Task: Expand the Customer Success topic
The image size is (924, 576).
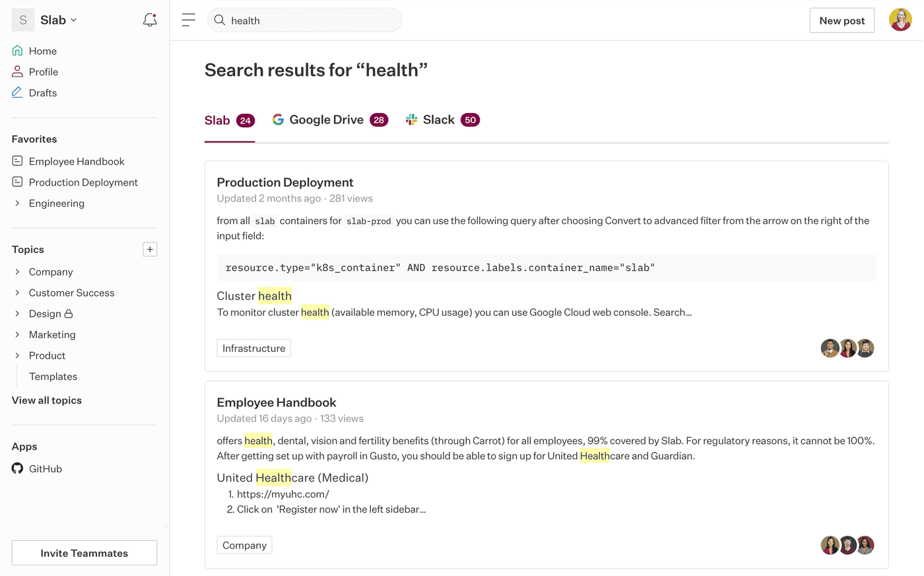Action: pyautogui.click(x=18, y=293)
